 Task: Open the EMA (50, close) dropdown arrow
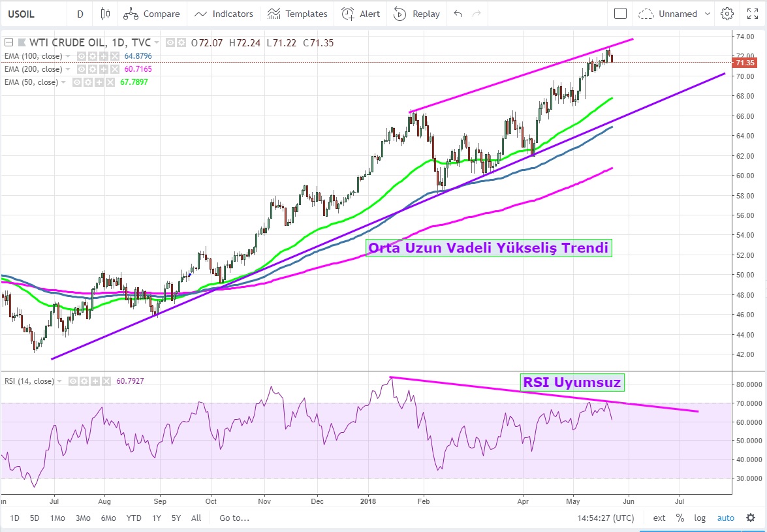(x=63, y=82)
